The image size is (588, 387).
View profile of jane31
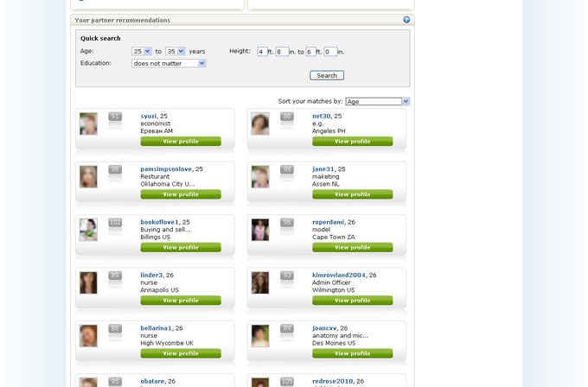[x=353, y=194]
